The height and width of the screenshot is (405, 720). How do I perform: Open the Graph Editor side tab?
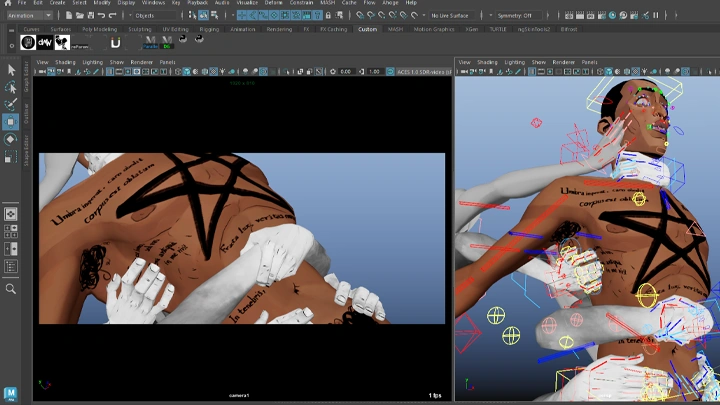pos(27,77)
